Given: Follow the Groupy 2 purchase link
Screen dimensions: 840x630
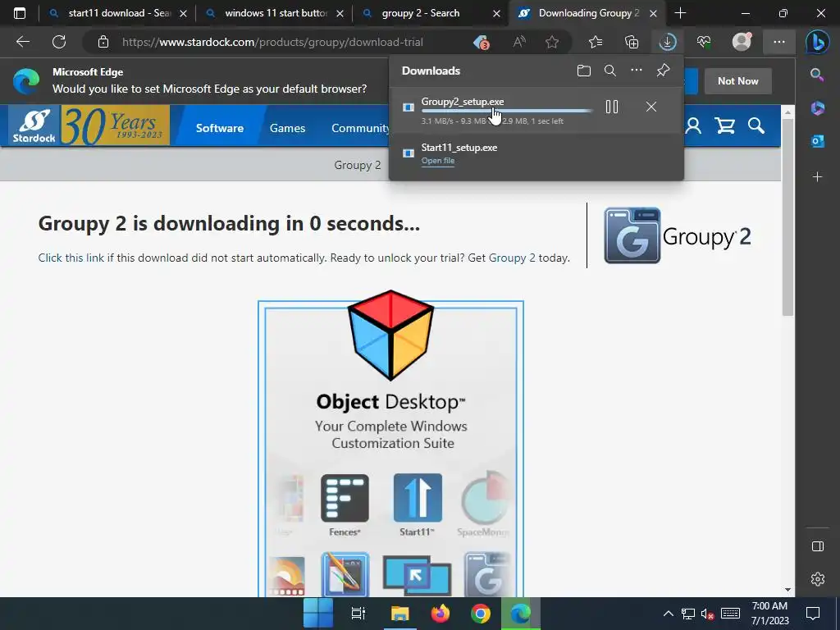Looking at the screenshot, I should [512, 258].
